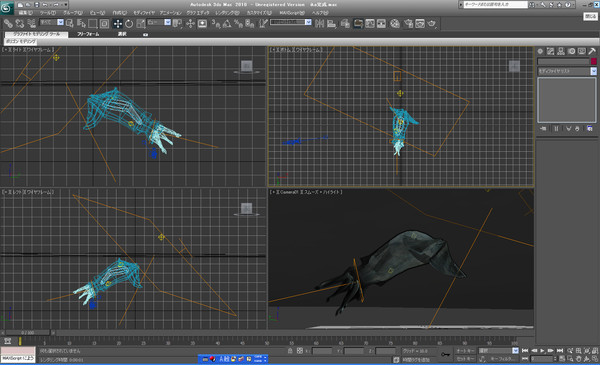Image resolution: width=600 pixels, height=365 pixels.
Task: Expand the Polygon Modeling panel
Action: point(21,41)
